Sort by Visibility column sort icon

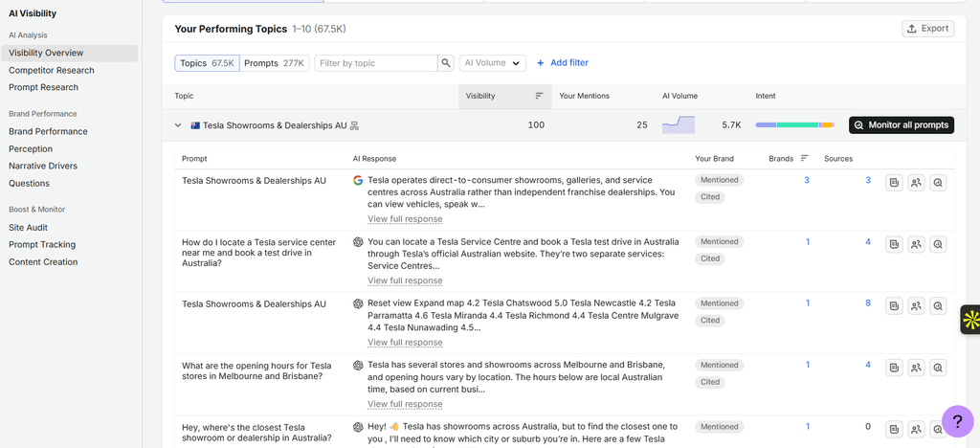[539, 97]
